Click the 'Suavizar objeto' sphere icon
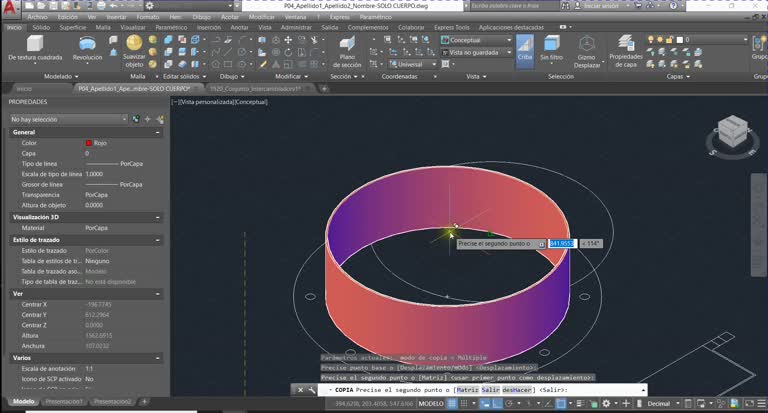Image resolution: width=768 pixels, height=413 pixels. (x=134, y=43)
